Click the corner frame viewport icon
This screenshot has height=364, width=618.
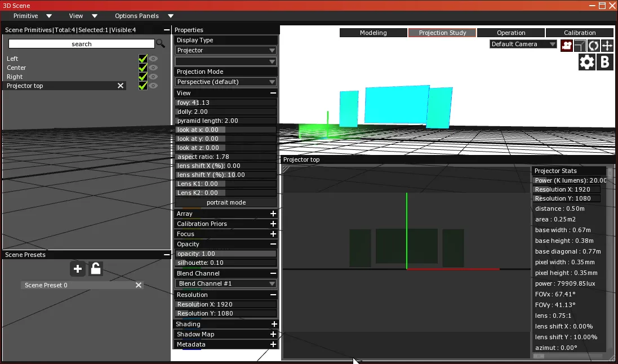coord(580,45)
